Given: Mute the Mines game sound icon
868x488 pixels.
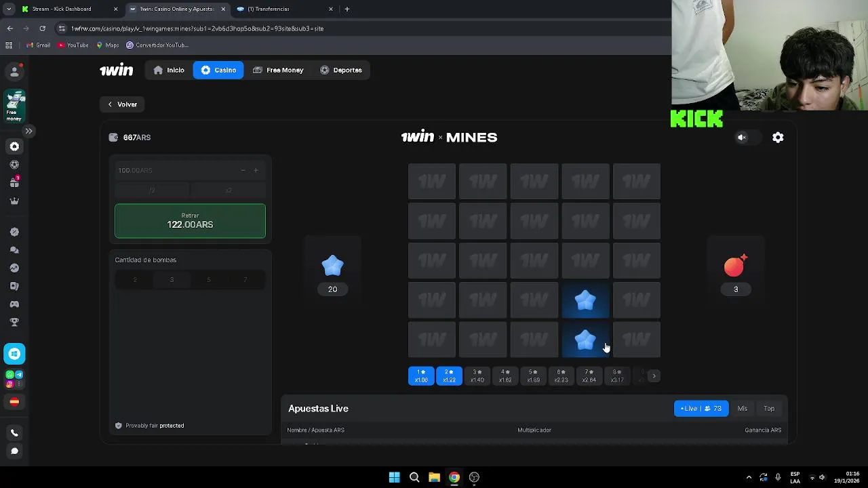Looking at the screenshot, I should [x=742, y=138].
